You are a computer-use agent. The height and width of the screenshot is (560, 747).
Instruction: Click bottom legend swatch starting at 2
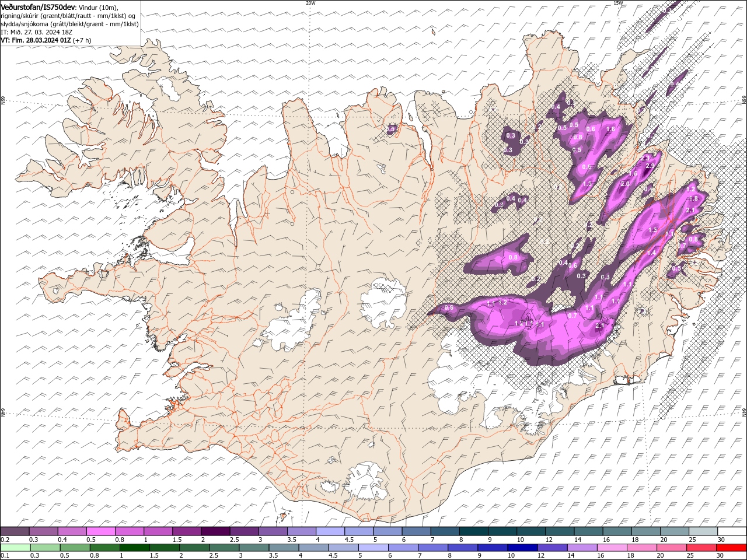point(194,548)
